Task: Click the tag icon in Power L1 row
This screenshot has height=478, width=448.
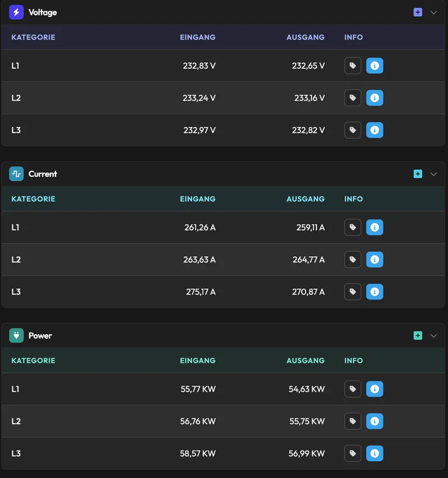Action: pos(353,388)
